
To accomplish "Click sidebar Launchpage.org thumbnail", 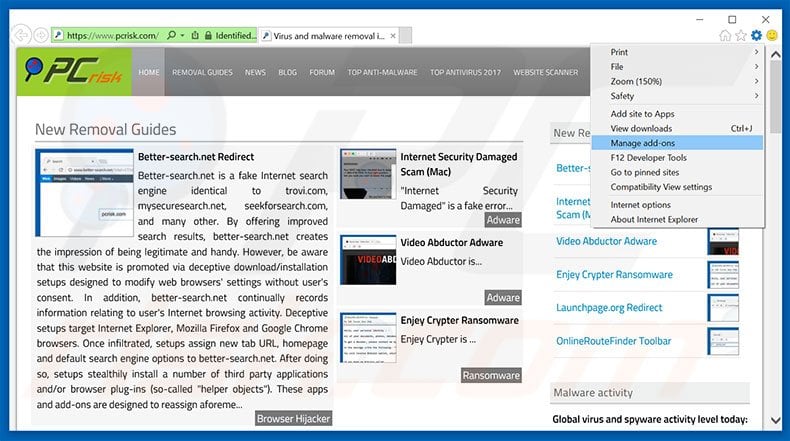I will pyautogui.click(x=723, y=308).
